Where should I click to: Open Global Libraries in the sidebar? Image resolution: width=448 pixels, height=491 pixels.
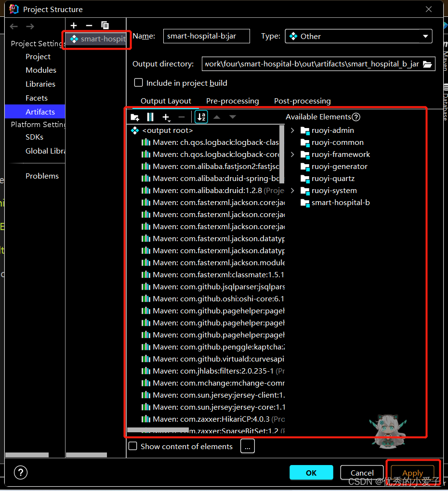[x=45, y=151]
